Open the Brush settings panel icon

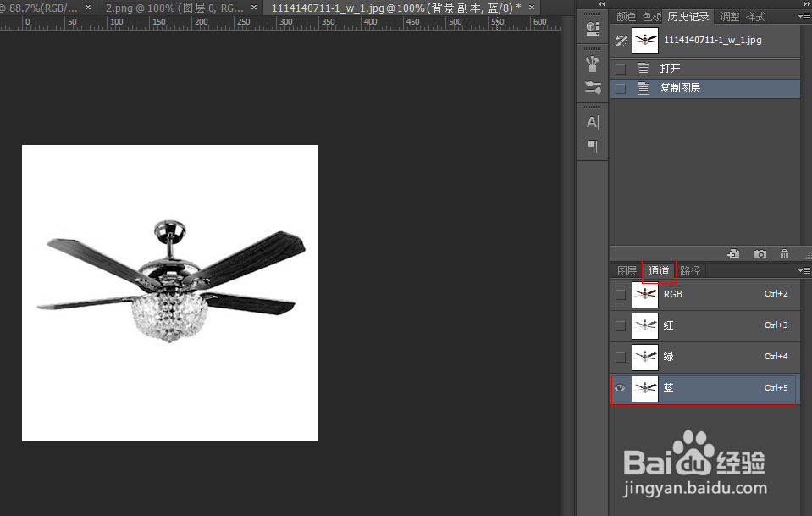593,87
